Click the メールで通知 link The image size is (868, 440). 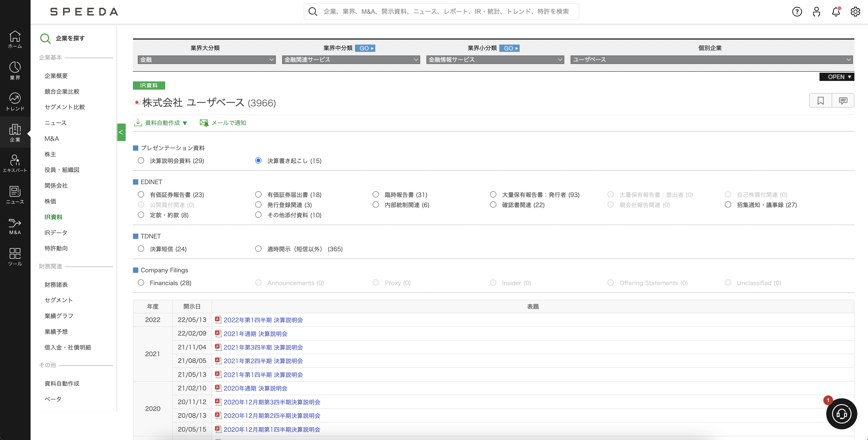tap(229, 123)
